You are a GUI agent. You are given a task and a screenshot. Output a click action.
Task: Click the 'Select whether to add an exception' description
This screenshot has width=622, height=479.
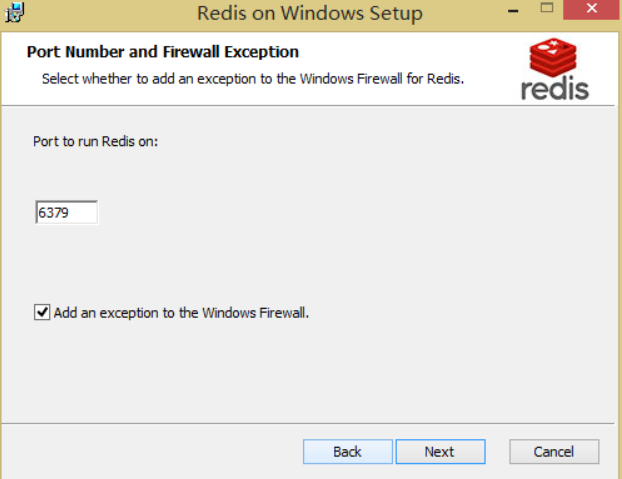coord(253,79)
